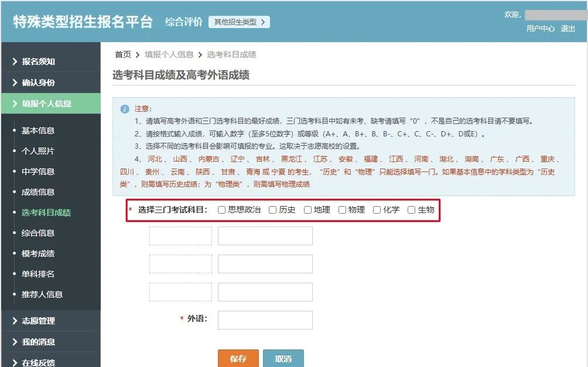Focus the 外语 score input field
The image size is (588, 367).
point(265,320)
